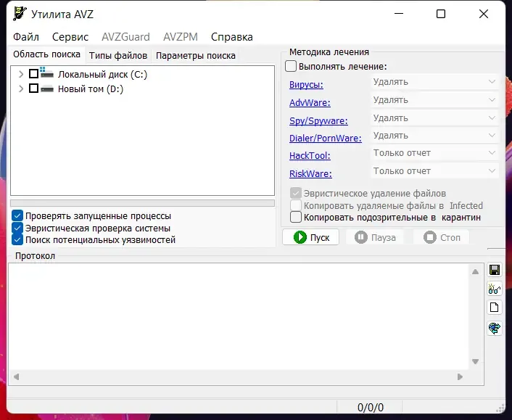
Task: Click the New Volume (D:) drive icon
Action: click(x=46, y=88)
